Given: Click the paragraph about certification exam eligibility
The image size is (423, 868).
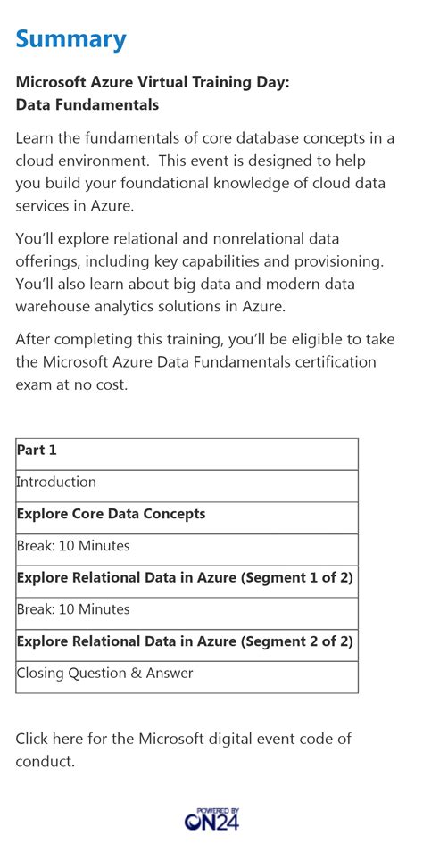Looking at the screenshot, I should [205, 361].
